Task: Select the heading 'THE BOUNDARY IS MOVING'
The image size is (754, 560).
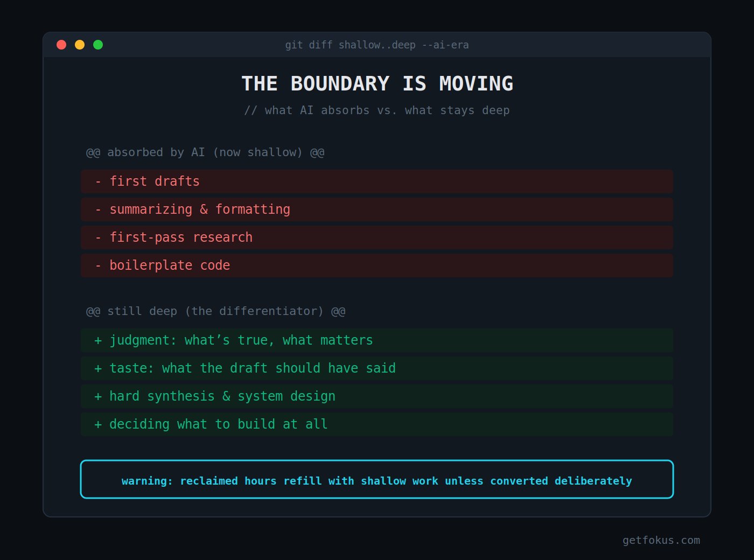Action: [377, 83]
